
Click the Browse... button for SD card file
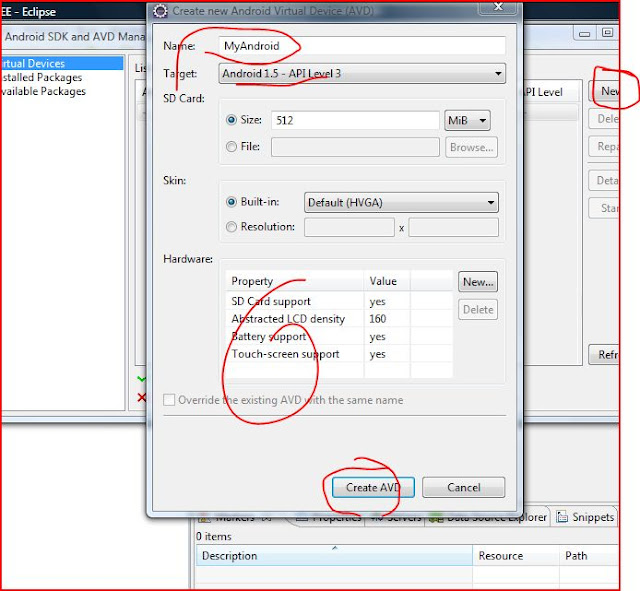click(471, 147)
